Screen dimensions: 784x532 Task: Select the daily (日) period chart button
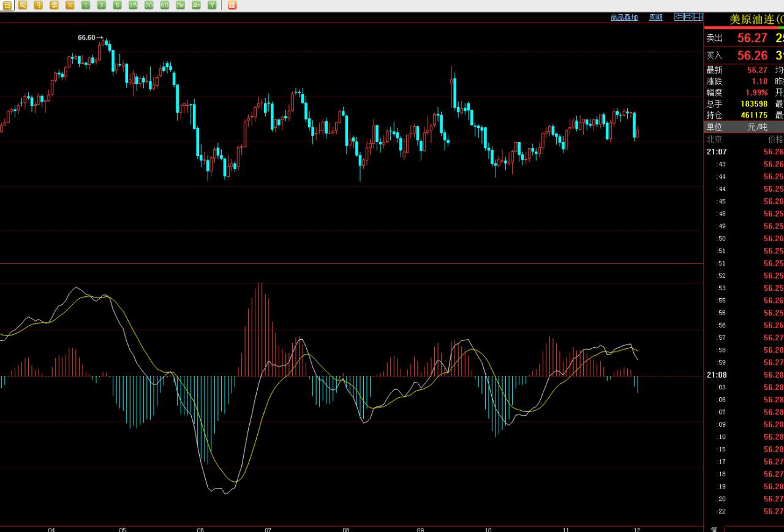point(7,5)
